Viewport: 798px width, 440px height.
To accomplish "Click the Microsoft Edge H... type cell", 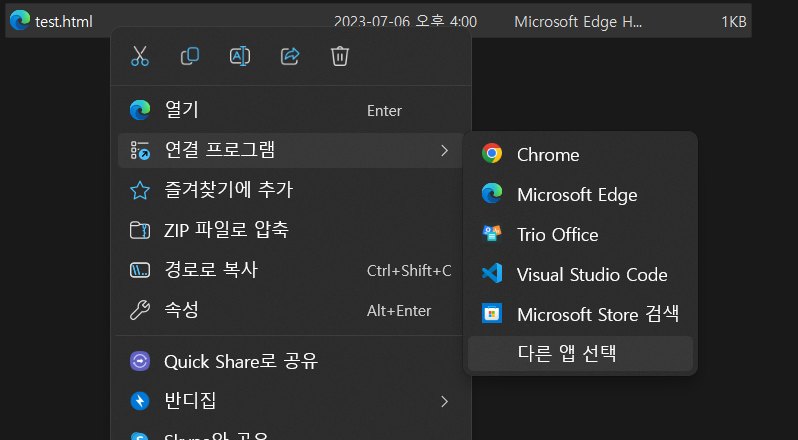I will [x=578, y=21].
